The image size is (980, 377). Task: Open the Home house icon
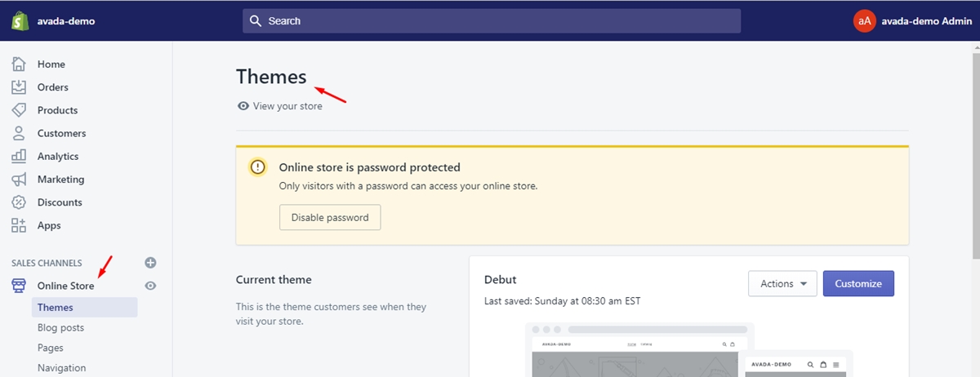point(19,64)
